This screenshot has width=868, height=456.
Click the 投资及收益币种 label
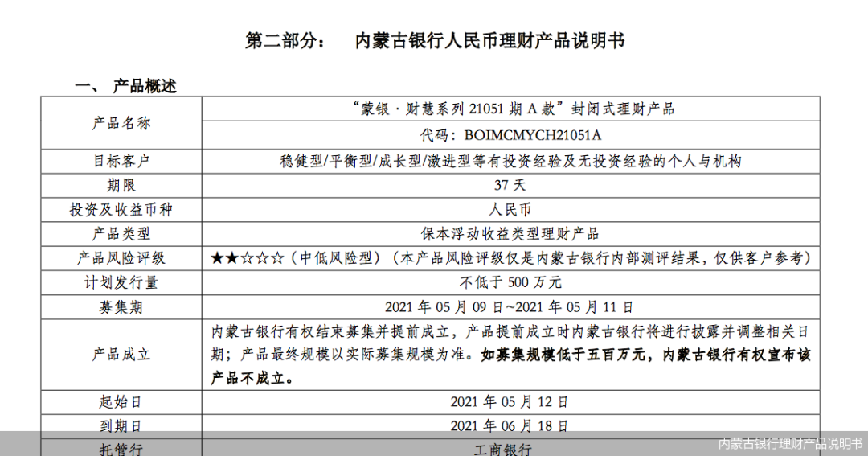coord(121,210)
